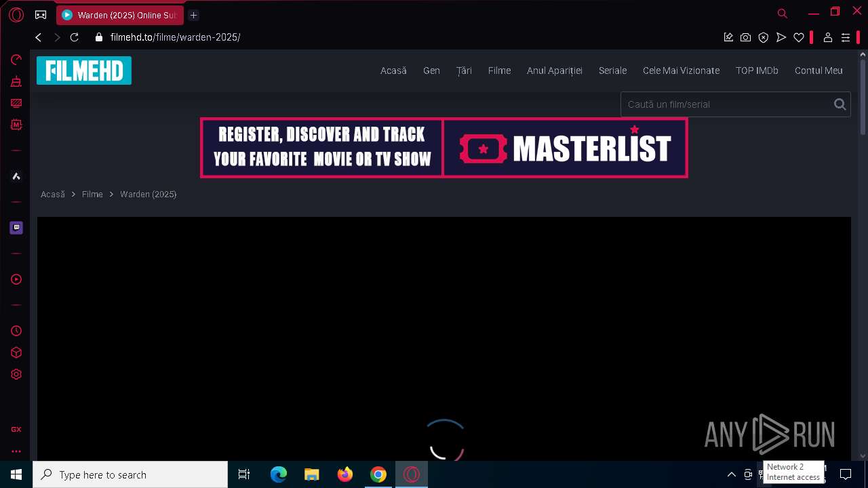Image resolution: width=868 pixels, height=488 pixels.
Task: Open Seriale navigation item
Action: click(612, 70)
